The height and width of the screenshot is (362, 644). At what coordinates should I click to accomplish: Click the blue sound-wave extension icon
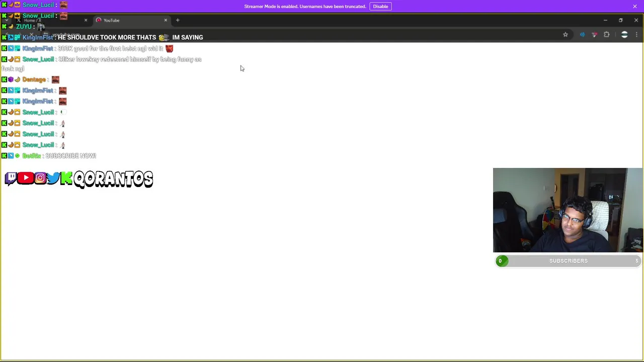tap(582, 35)
